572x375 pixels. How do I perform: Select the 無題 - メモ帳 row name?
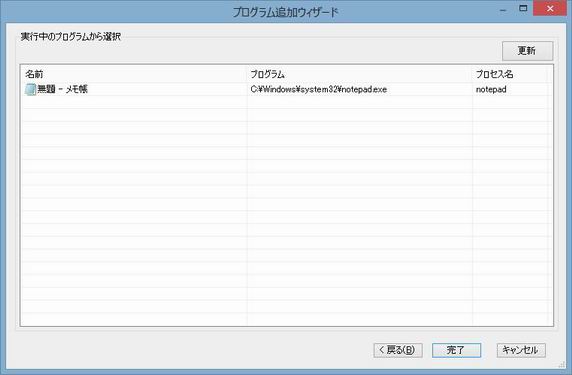point(62,89)
